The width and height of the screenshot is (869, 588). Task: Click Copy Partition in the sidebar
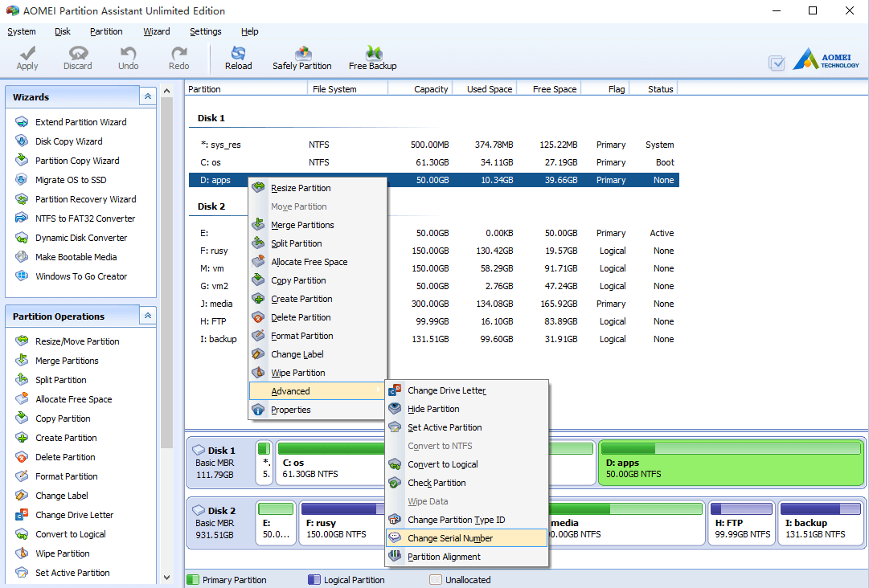[x=64, y=419]
